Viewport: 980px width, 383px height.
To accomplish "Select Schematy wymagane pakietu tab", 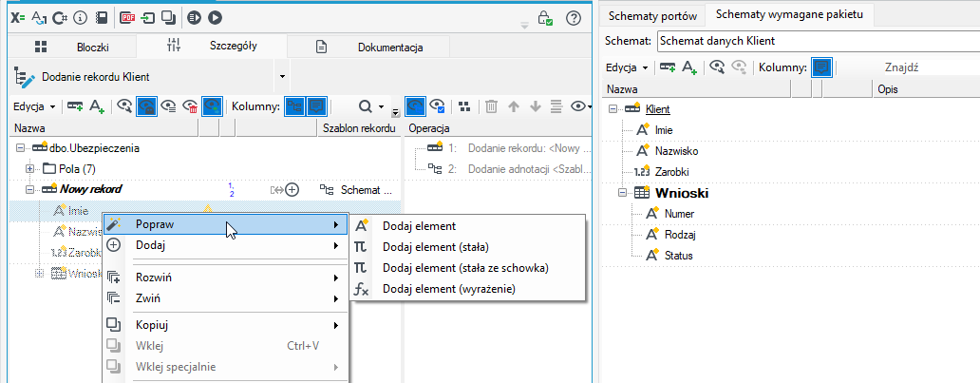I will [789, 14].
